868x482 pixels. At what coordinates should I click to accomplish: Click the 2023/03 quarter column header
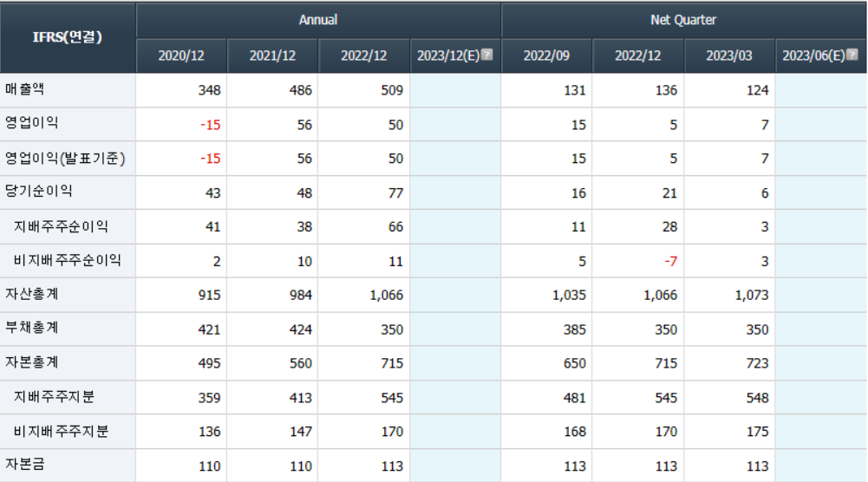click(729, 55)
